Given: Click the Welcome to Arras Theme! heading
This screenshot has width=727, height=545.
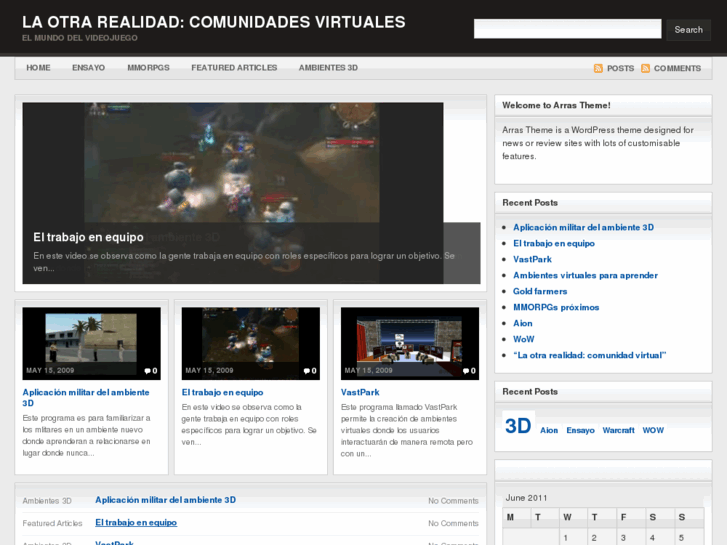Looking at the screenshot, I should tap(556, 105).
